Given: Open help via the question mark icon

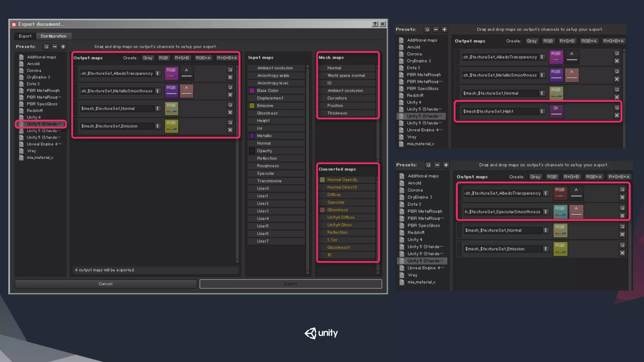Looking at the screenshot, I should tap(375, 24).
